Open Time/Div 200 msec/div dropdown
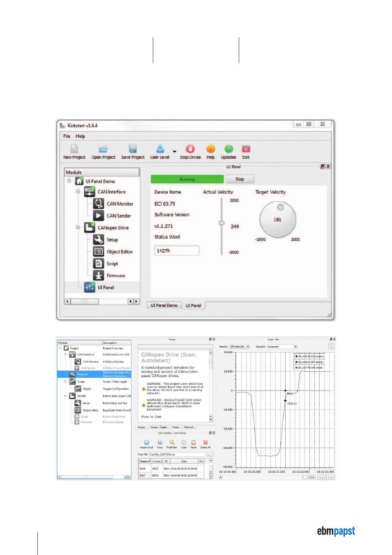 [248, 347]
